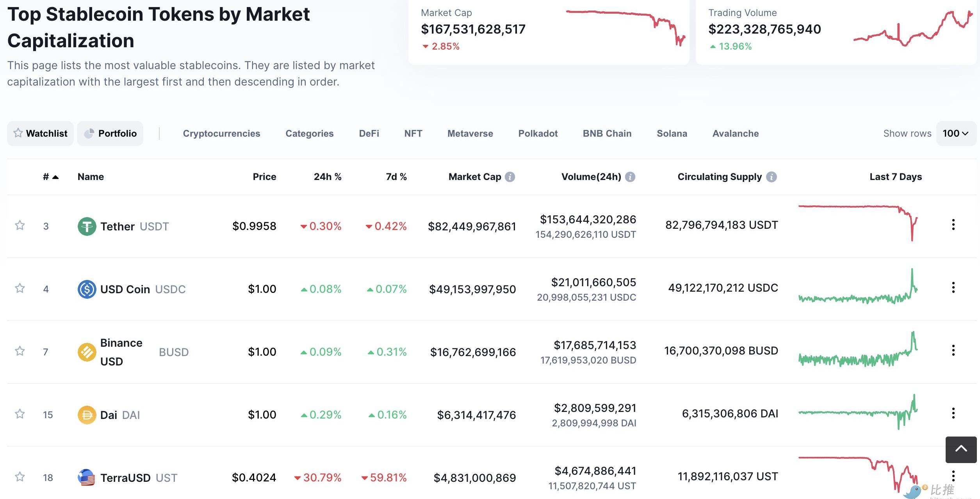This screenshot has height=499, width=980.
Task: Switch to the Avalanche tab
Action: [x=736, y=134]
